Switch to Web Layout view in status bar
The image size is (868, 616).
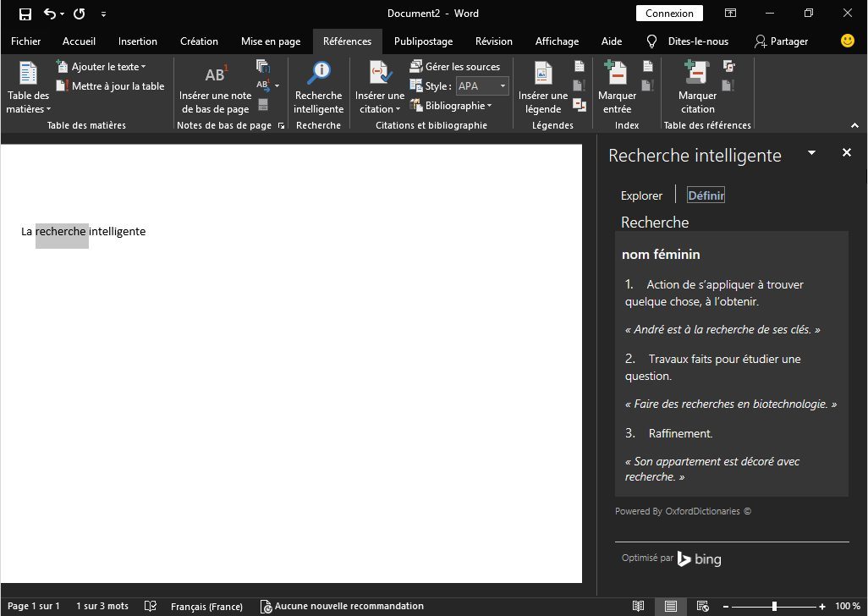pos(701,606)
